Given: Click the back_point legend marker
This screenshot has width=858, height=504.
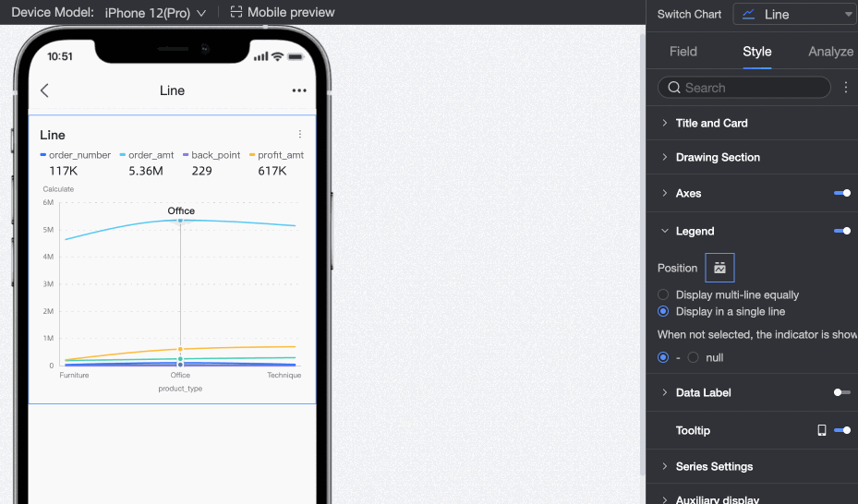Looking at the screenshot, I should point(186,155).
